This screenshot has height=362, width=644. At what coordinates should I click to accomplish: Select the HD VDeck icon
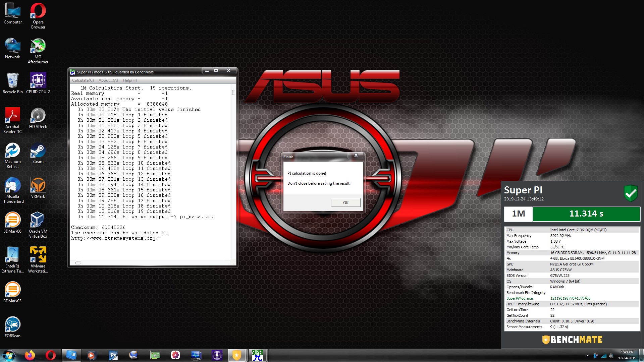38,118
